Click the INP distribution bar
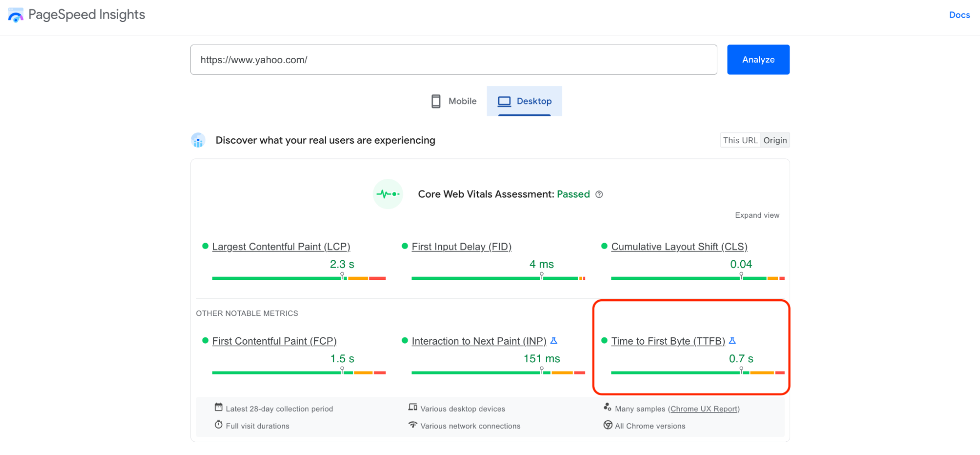Viewport: 980px width, 455px height. click(499, 373)
